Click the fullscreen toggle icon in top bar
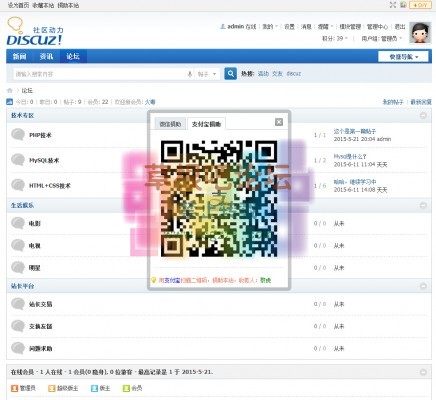436x400 pixels. 393,5
